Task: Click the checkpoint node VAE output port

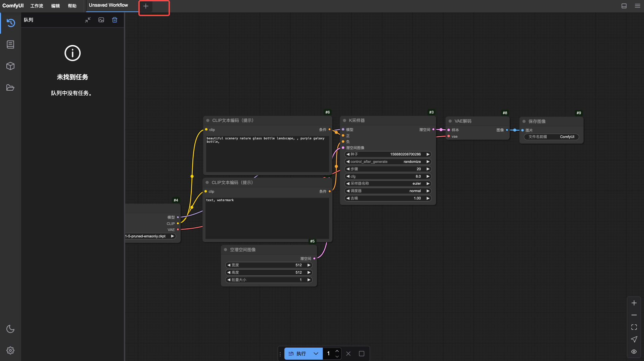Action: (178, 230)
